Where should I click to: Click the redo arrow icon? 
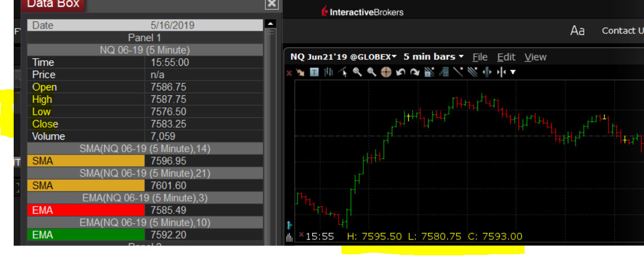click(x=415, y=73)
